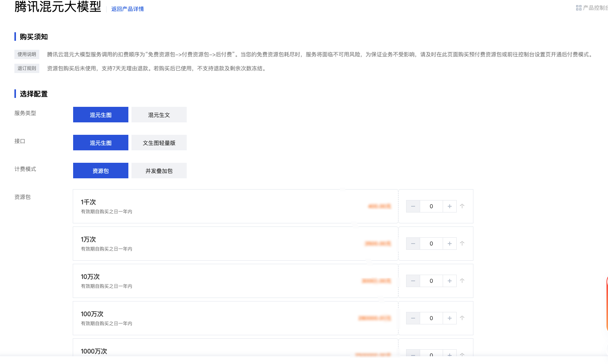The image size is (608, 364).
Task: Select 资源包 billing mode
Action: coord(101,171)
